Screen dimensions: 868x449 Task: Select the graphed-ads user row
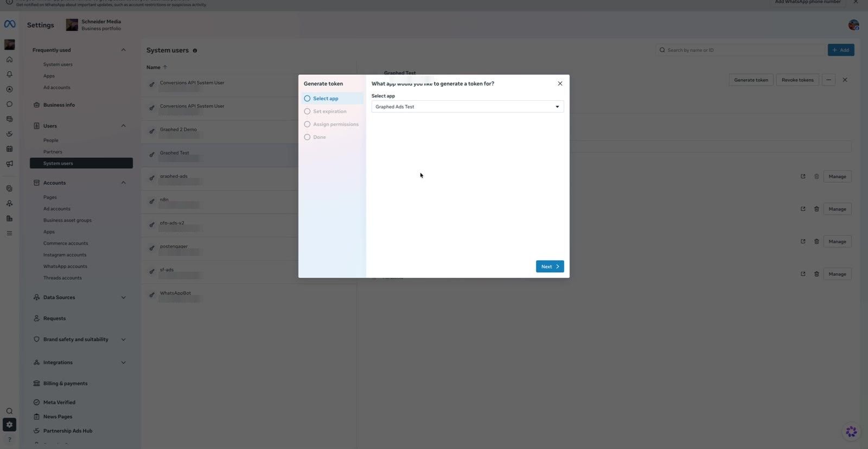pyautogui.click(x=248, y=179)
